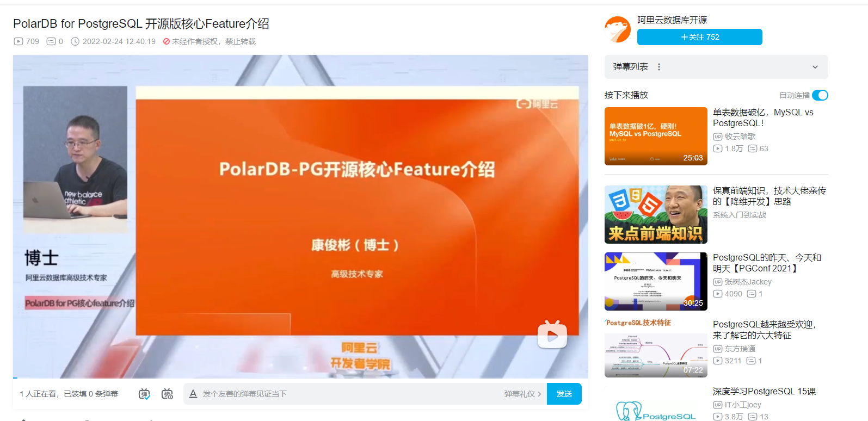
Task: Toggle the 自动连播 autoplay switch
Action: pyautogui.click(x=820, y=95)
